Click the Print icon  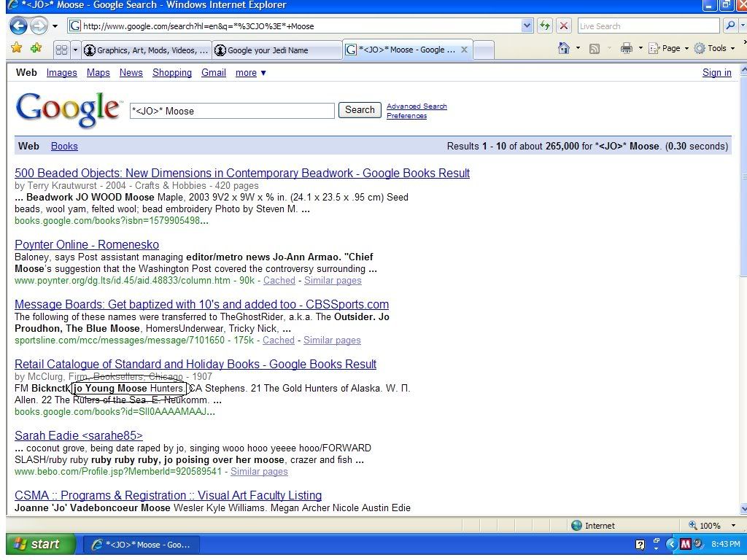[627, 48]
